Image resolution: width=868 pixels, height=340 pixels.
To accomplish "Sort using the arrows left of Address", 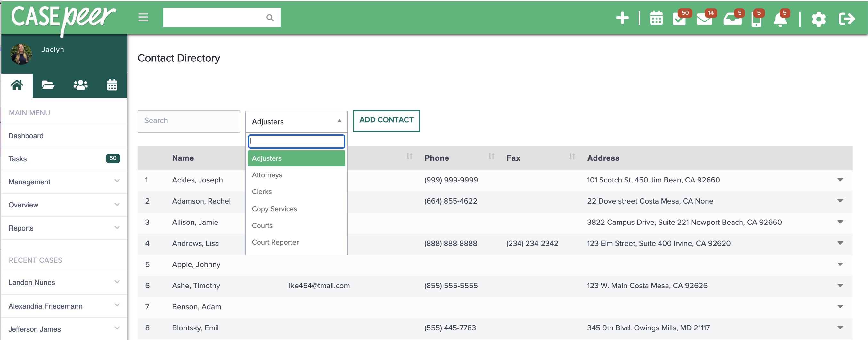I will pyautogui.click(x=572, y=156).
